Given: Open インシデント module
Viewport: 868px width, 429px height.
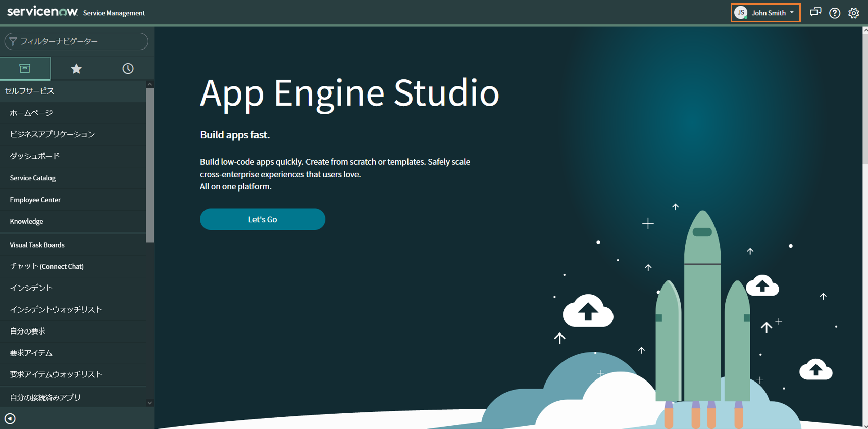Looking at the screenshot, I should click(73, 288).
